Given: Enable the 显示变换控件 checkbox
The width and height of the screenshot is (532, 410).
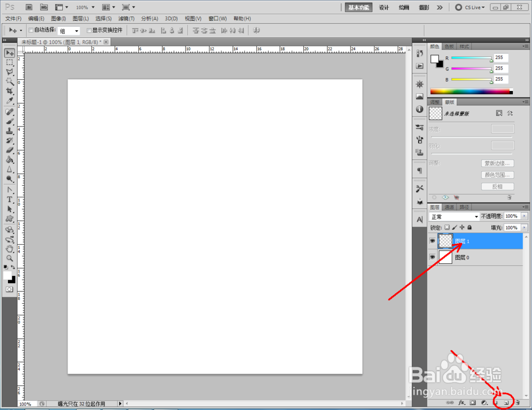Looking at the screenshot, I should [89, 30].
